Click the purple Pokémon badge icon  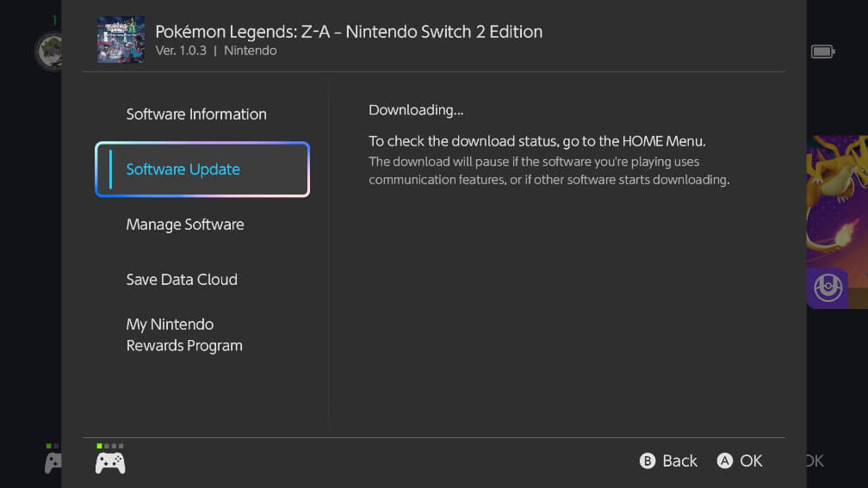[828, 288]
